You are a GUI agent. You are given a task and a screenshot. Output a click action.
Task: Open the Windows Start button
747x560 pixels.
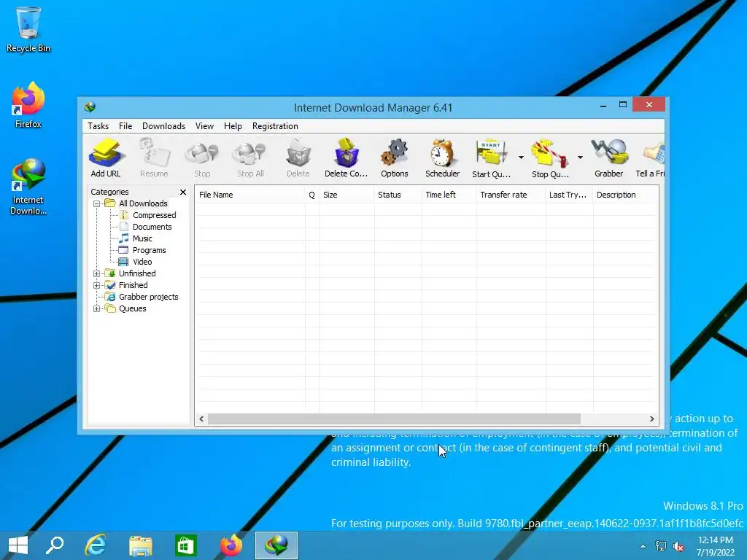pyautogui.click(x=18, y=545)
